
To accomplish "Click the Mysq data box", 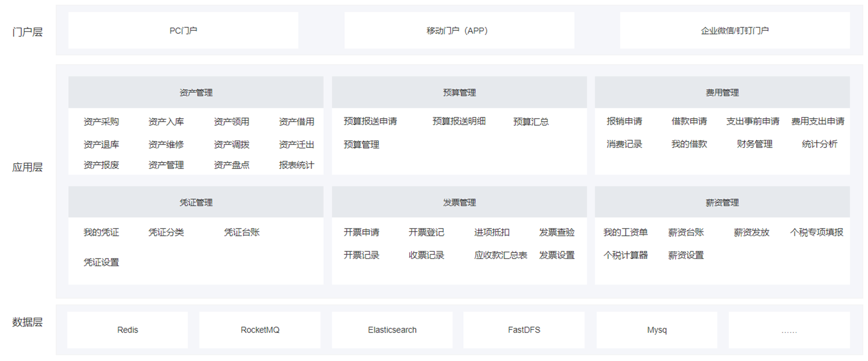I will [x=657, y=330].
